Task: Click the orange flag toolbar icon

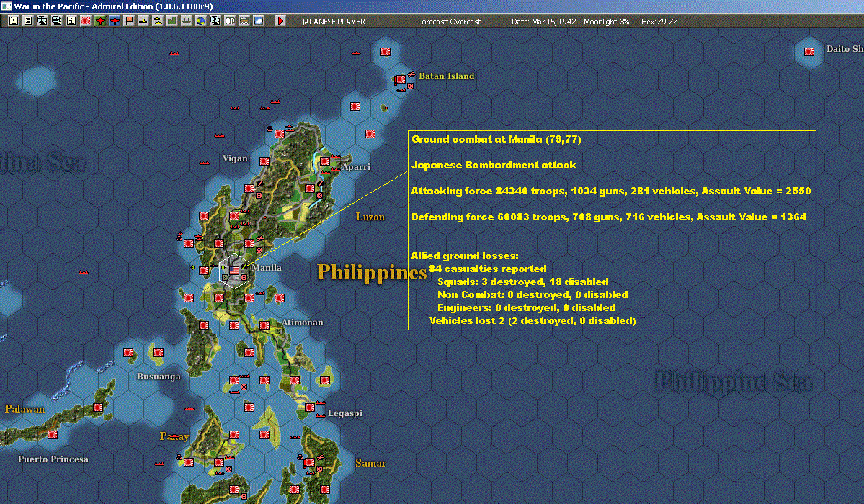Action: coord(129,21)
